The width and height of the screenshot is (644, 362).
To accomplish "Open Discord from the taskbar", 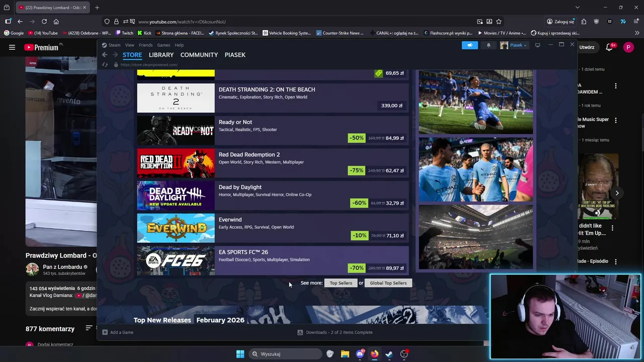I will click(360, 354).
